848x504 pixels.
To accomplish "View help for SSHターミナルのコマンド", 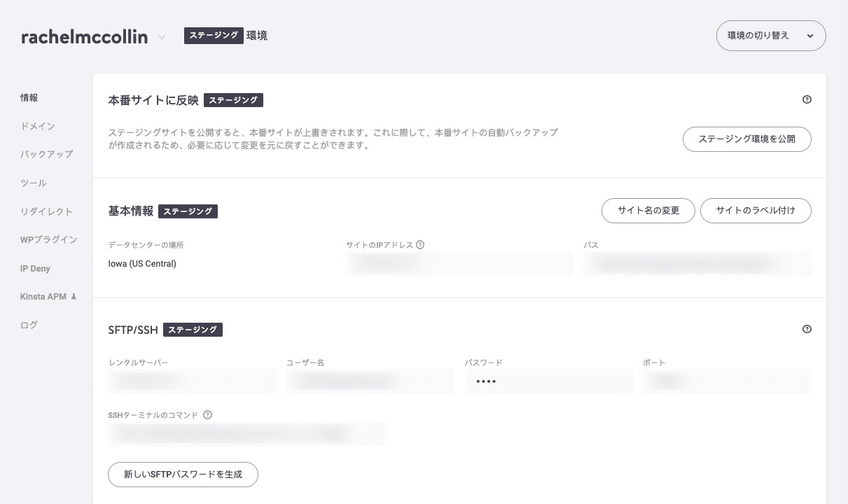I will click(207, 414).
